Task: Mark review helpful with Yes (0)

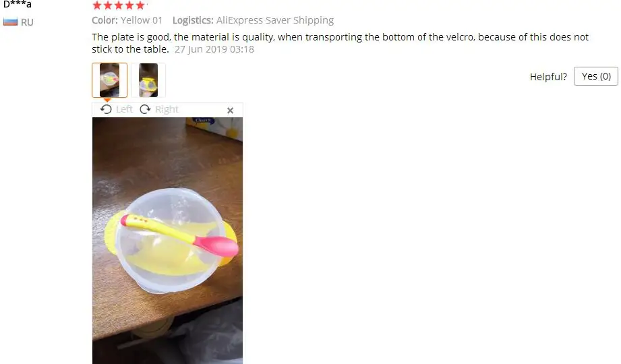Action: 596,76
